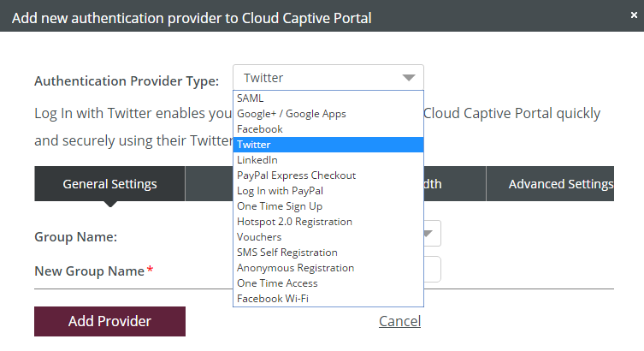Choose PayPal Express Checkout option

click(328, 175)
